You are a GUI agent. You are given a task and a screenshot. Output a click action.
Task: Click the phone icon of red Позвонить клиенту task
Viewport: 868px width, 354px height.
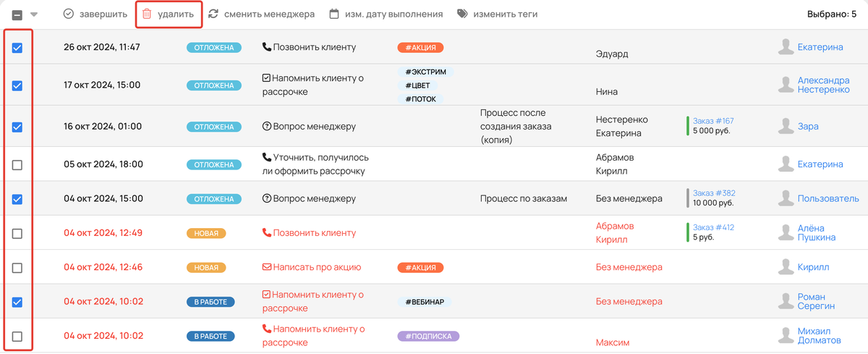266,232
